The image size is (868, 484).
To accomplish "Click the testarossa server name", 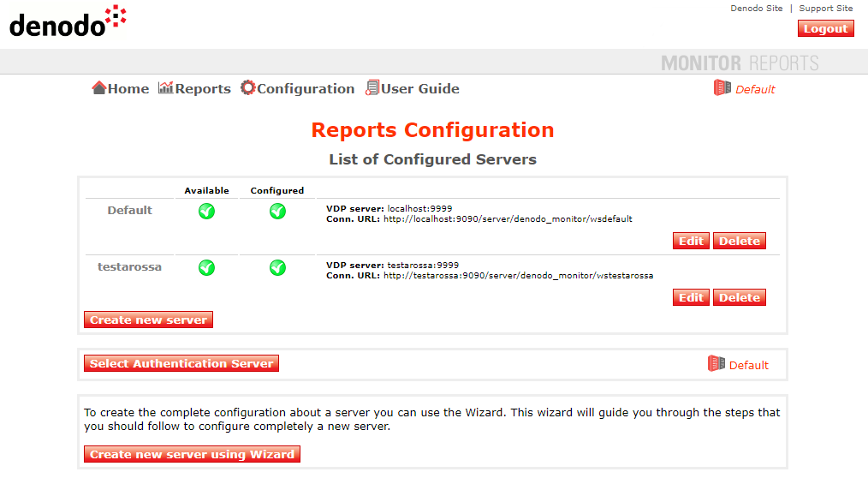I will click(129, 267).
